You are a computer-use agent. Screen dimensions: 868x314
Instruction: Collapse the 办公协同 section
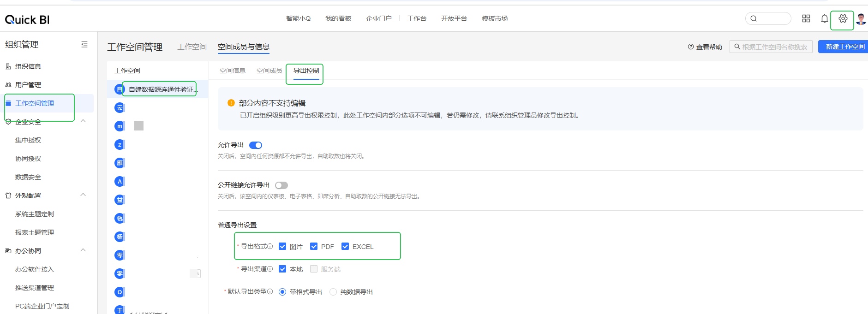click(83, 250)
